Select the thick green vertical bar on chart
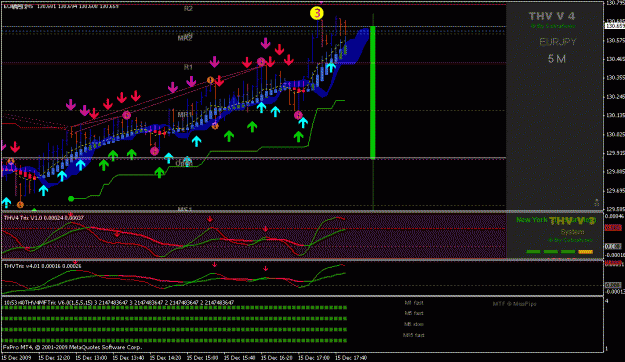The width and height of the screenshot is (625, 362). click(373, 92)
